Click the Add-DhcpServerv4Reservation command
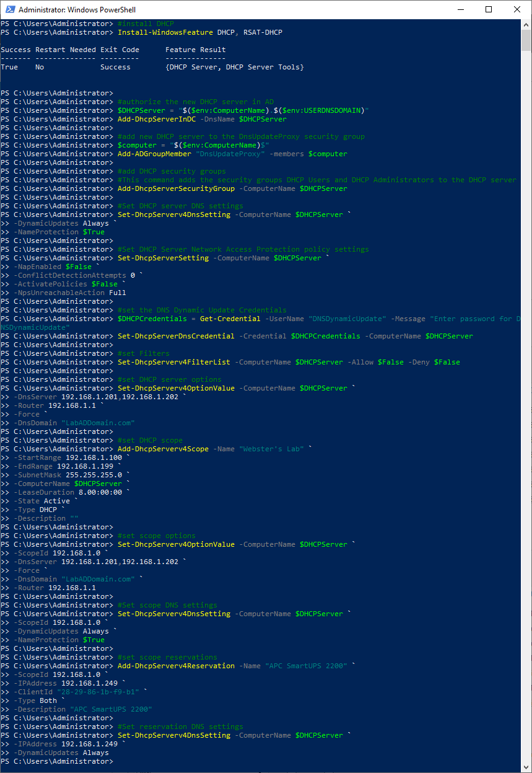The height and width of the screenshot is (773, 532). tap(176, 666)
